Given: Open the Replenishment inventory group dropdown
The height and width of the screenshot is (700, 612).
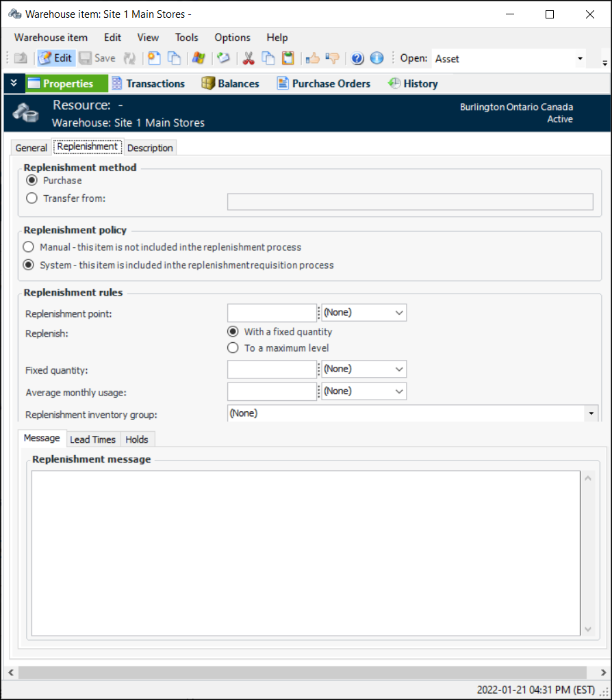Looking at the screenshot, I should click(x=591, y=413).
